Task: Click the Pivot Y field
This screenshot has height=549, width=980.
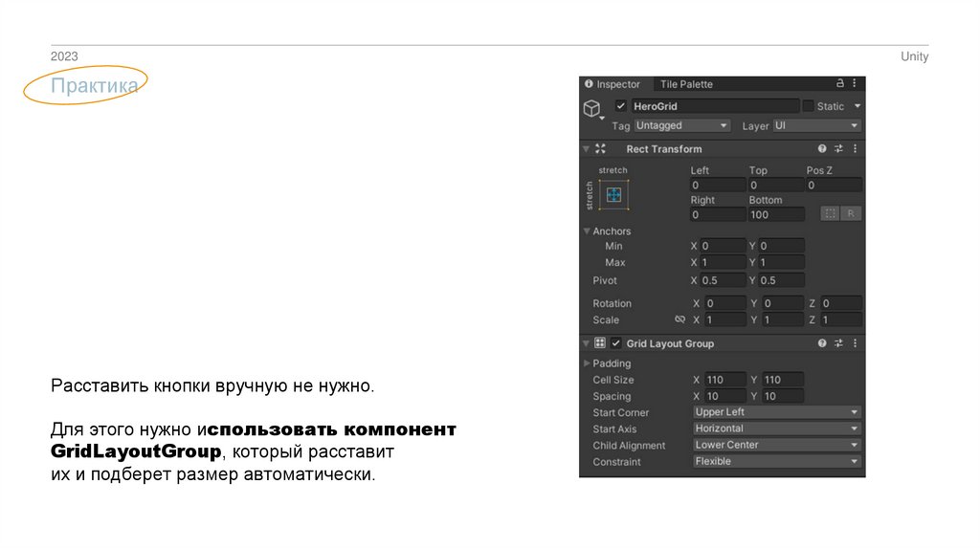Action: click(x=781, y=280)
